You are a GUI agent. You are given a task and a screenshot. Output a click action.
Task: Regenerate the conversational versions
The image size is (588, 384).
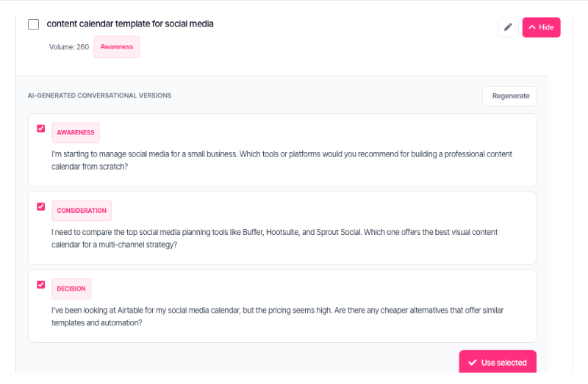[509, 96]
